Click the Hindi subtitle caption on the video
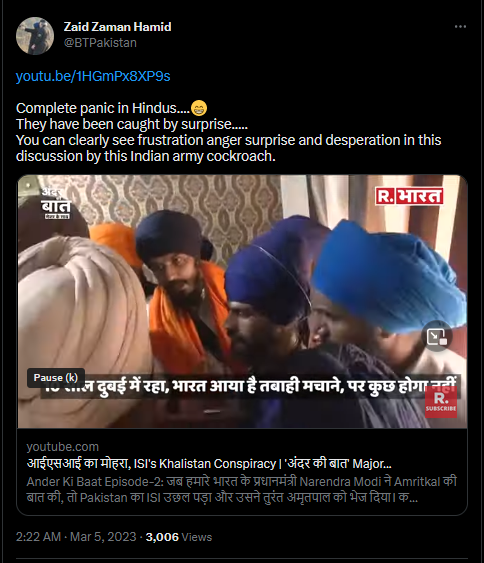Screen dimensions: 484x563 point(250,386)
